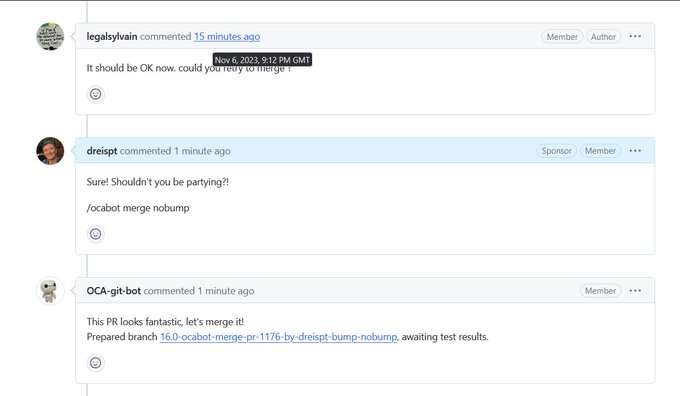Screen dimensions: 680x396
Task: Click legalsylvain's profile avatar
Action: [x=50, y=36]
